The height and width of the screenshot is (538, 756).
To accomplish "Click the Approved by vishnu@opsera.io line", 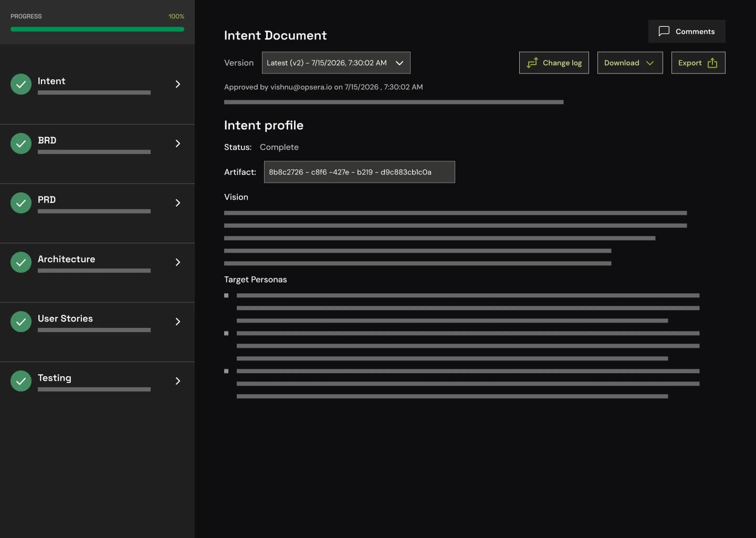I will pyautogui.click(x=323, y=87).
